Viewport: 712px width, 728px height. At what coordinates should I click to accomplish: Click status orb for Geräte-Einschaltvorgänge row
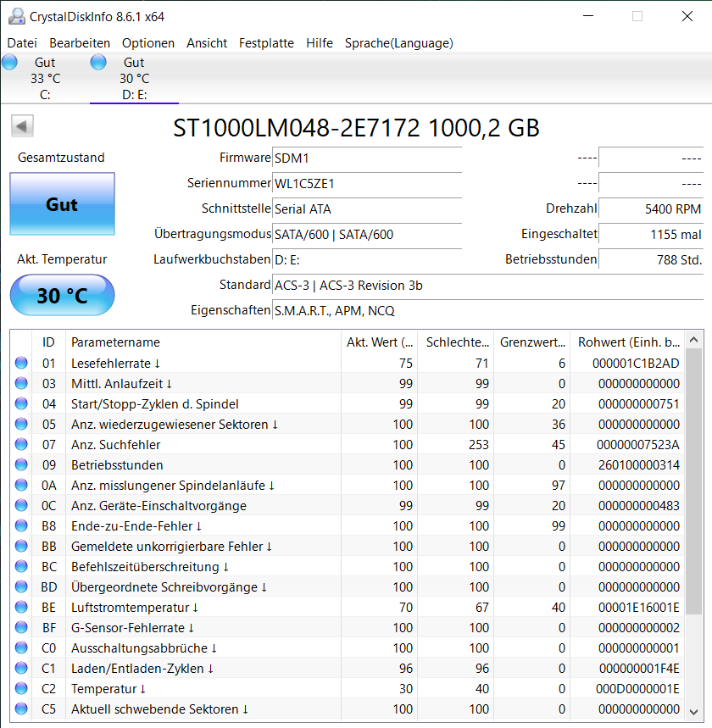21,505
